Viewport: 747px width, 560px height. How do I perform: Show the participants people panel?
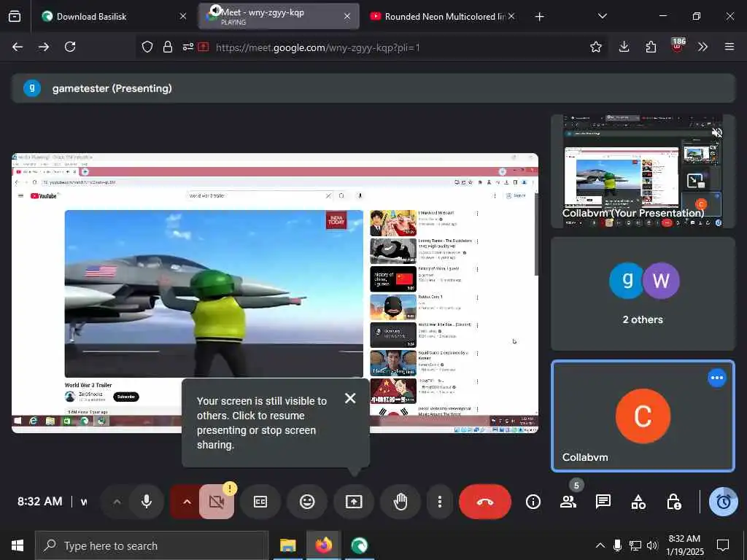pyautogui.click(x=568, y=502)
